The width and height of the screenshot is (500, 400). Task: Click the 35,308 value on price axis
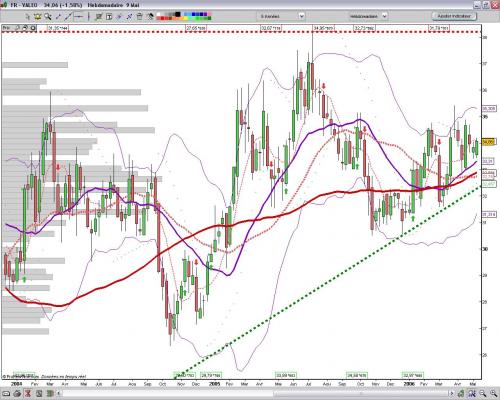coord(489,108)
